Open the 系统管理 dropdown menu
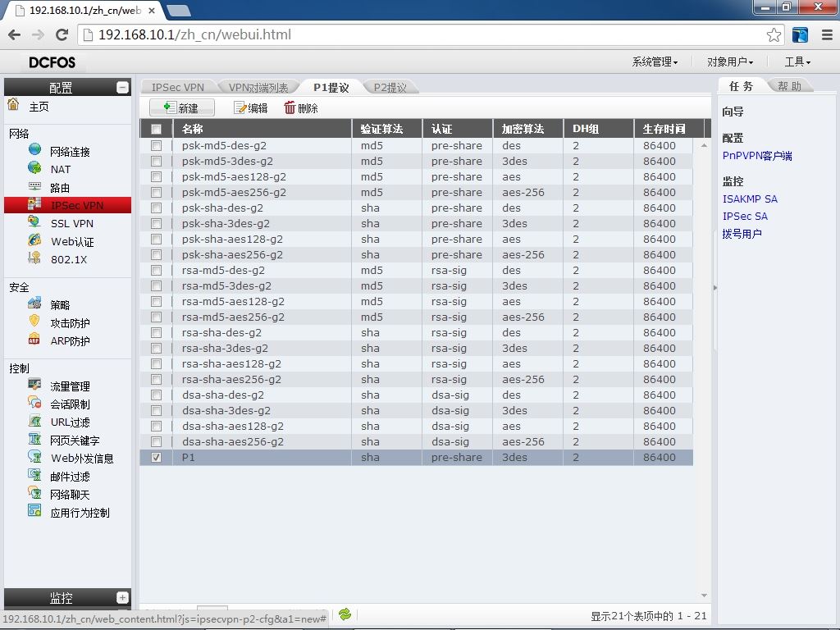The height and width of the screenshot is (630, 840). pyautogui.click(x=655, y=62)
